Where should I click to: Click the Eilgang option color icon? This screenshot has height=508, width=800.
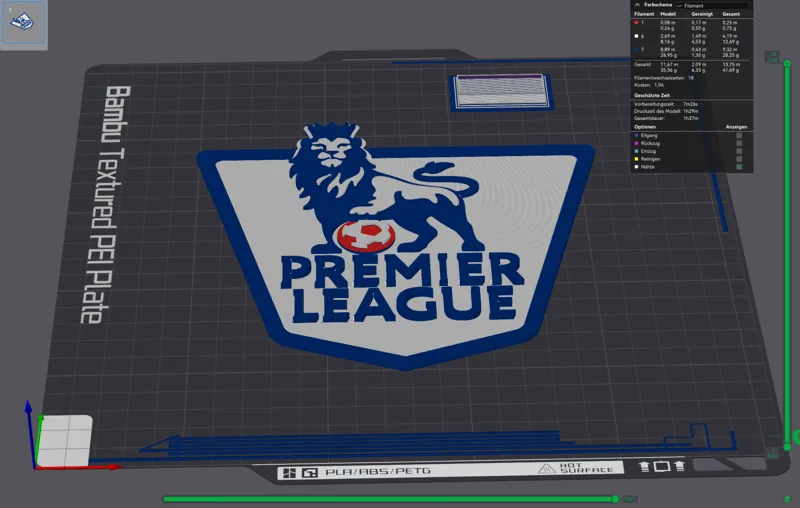pos(636,136)
